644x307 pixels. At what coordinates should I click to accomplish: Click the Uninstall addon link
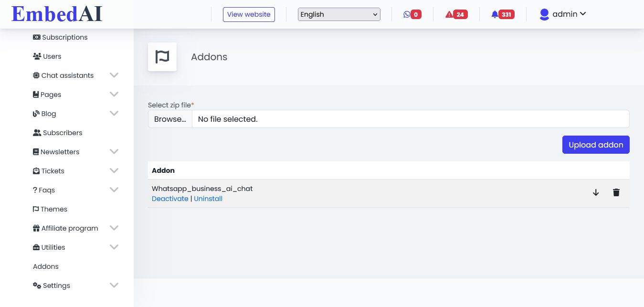(x=208, y=199)
